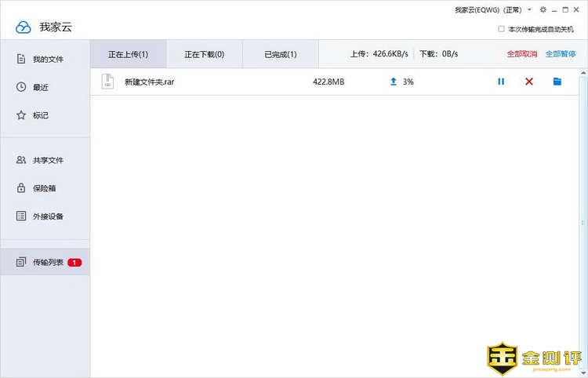The height and width of the screenshot is (378, 588).
Task: Pause the 新建文件夹.rar upload
Action: coord(501,82)
